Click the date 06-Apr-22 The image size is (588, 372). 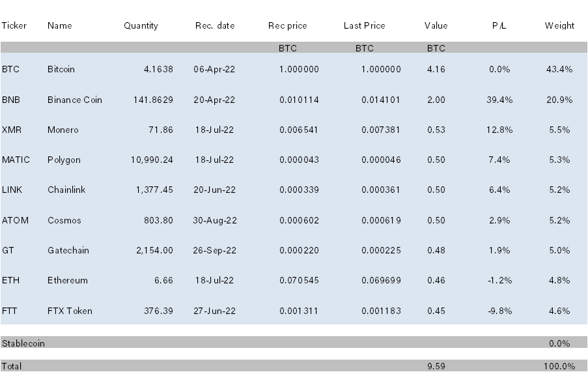tap(214, 69)
